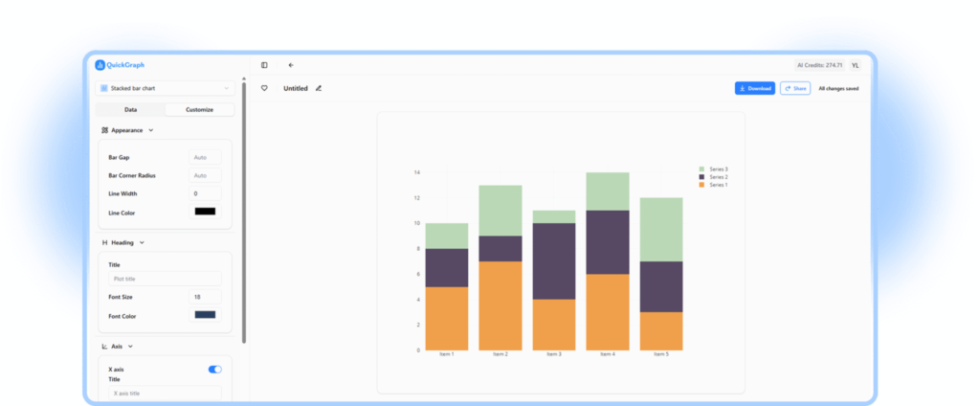The image size is (980, 406).
Task: Open the Line Color black swatch
Action: [205, 212]
